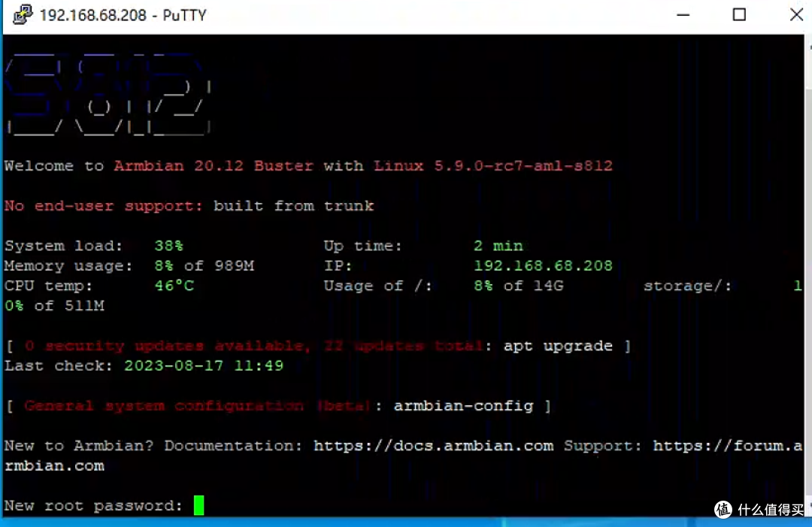This screenshot has height=527, width=812.
Task: Click the "No end-user support:" warning text
Action: pos(104,206)
